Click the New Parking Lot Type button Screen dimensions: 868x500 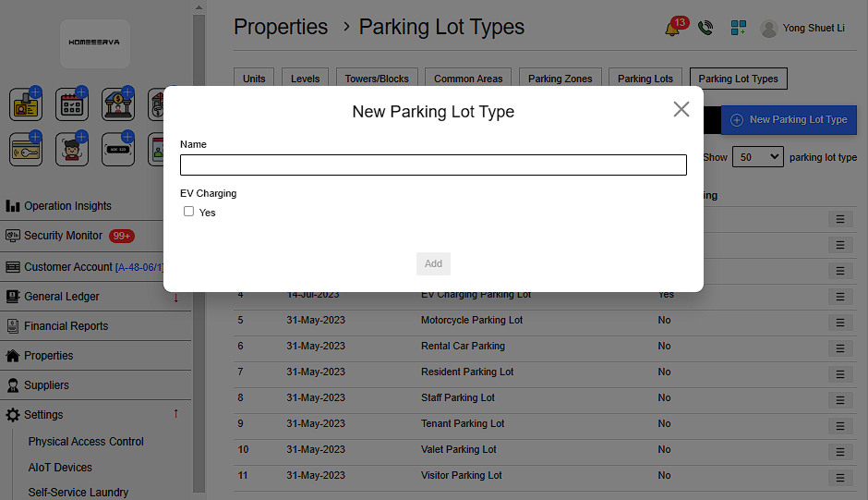tap(789, 119)
